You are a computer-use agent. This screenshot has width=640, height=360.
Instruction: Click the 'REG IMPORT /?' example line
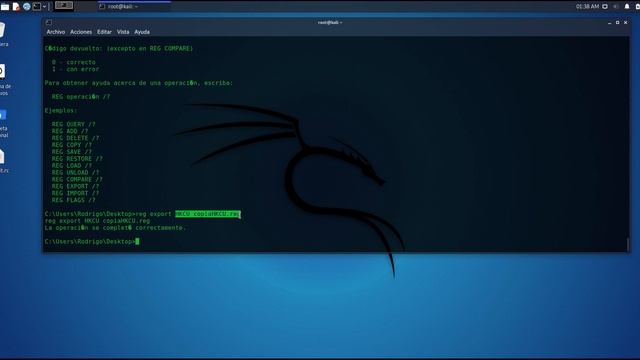pos(76,193)
